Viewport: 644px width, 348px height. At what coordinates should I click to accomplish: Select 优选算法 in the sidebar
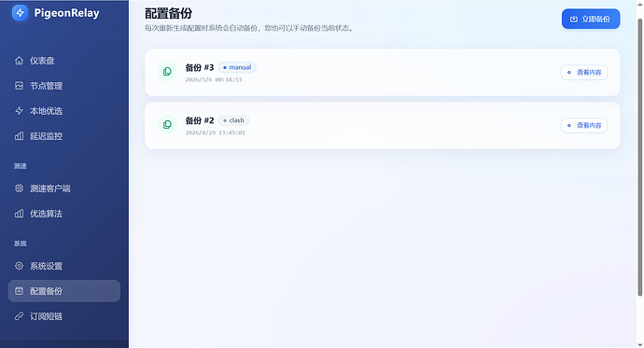pos(64,214)
